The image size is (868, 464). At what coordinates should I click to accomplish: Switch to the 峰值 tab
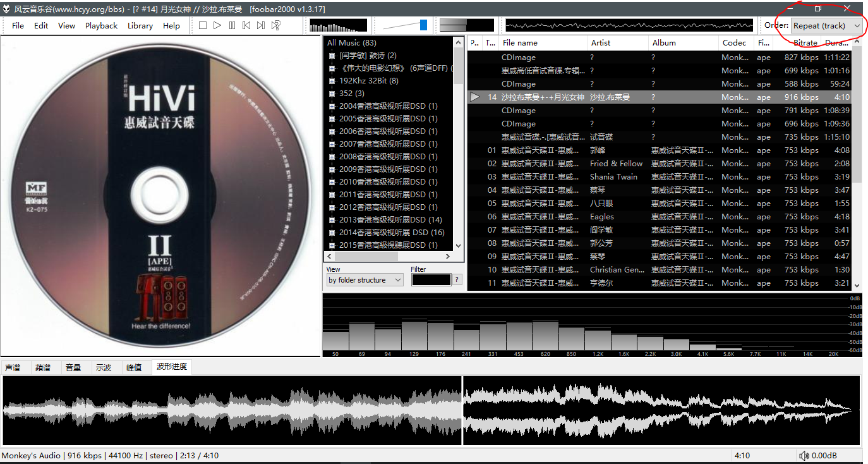[134, 367]
